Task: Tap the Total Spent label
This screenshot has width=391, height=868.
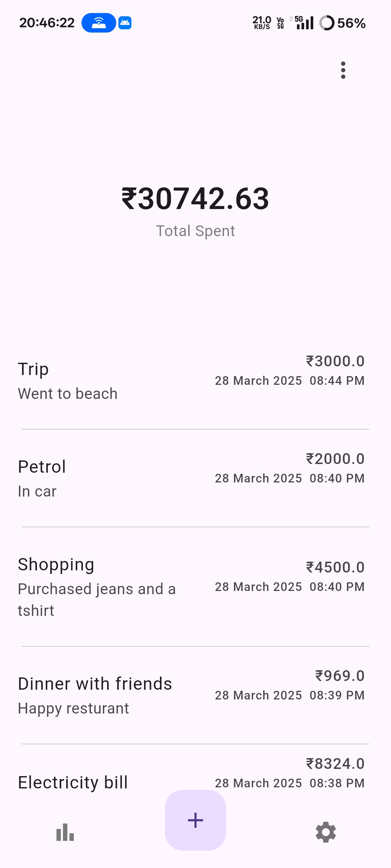Action: pos(195,231)
